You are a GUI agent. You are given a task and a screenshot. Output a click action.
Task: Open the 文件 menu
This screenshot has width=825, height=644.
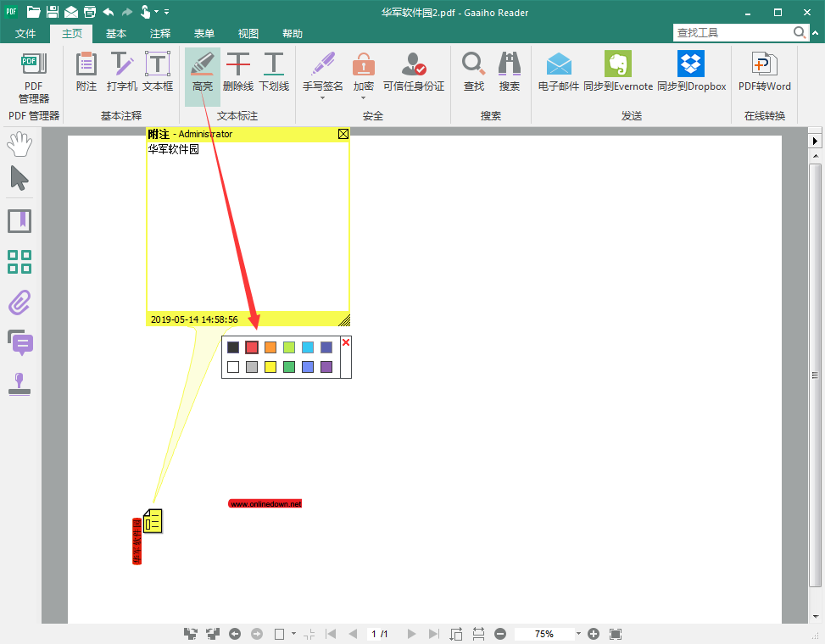25,34
